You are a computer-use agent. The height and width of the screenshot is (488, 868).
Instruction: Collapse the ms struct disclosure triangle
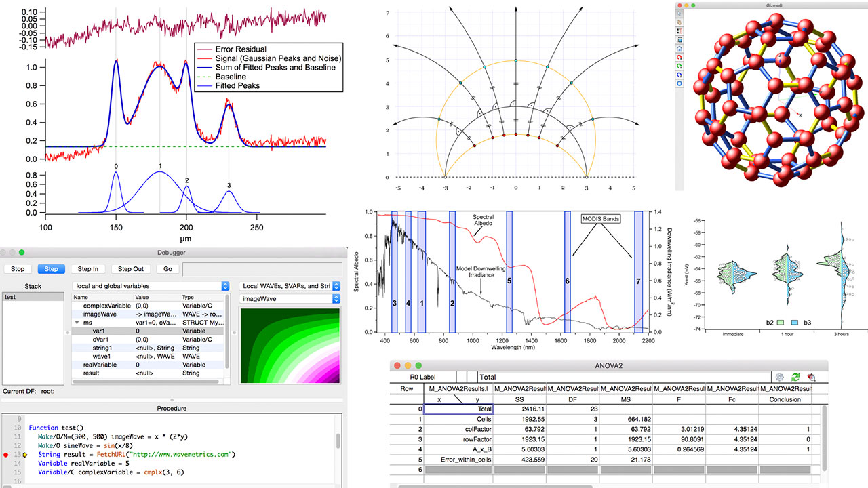77,323
